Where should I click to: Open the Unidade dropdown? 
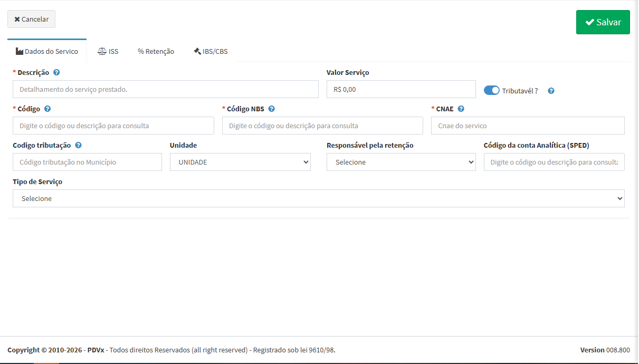pyautogui.click(x=240, y=162)
